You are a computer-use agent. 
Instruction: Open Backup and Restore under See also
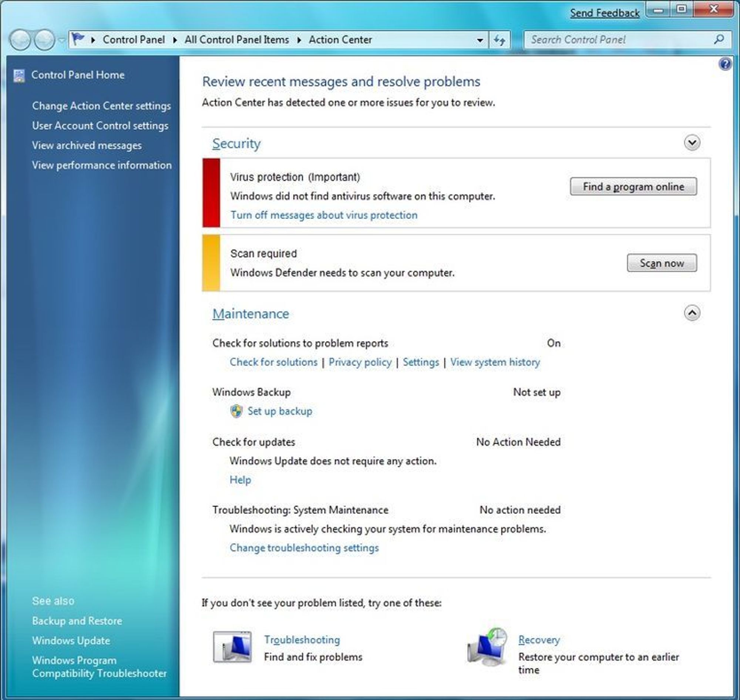(77, 621)
